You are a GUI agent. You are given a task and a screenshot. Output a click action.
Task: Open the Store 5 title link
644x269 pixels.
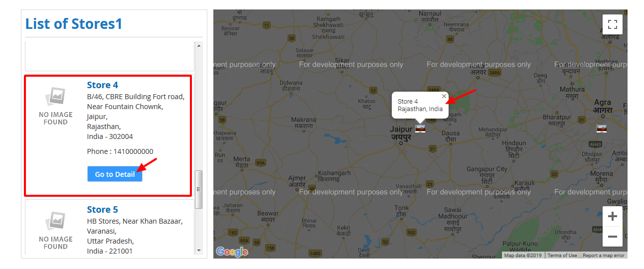pyautogui.click(x=103, y=210)
